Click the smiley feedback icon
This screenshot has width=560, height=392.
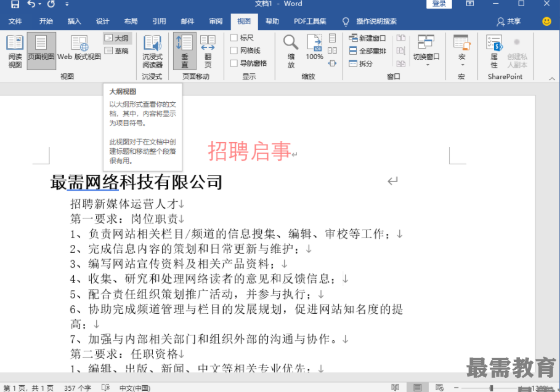pos(546,22)
